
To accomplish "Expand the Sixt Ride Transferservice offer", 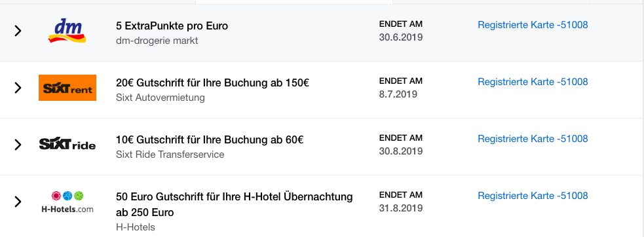I will click(18, 145).
